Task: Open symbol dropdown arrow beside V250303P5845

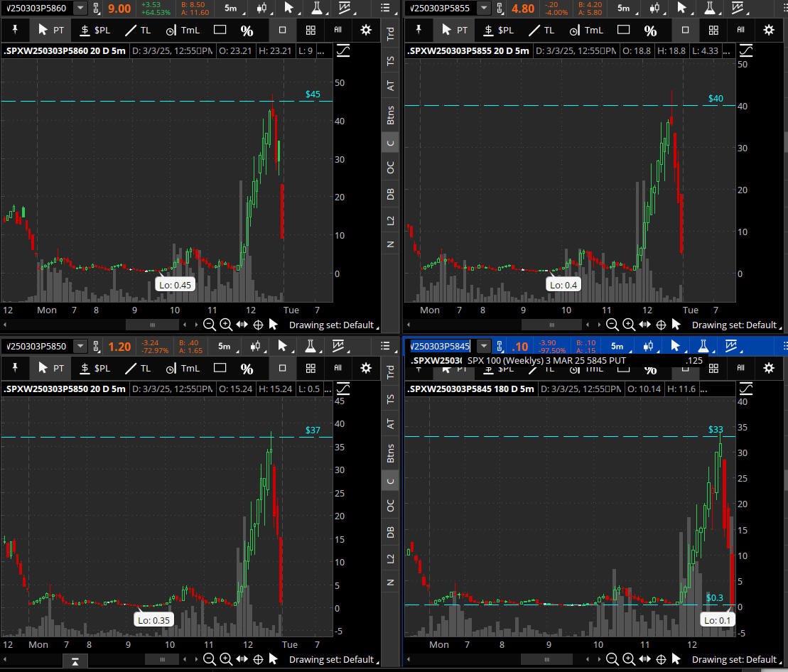Action: point(483,346)
